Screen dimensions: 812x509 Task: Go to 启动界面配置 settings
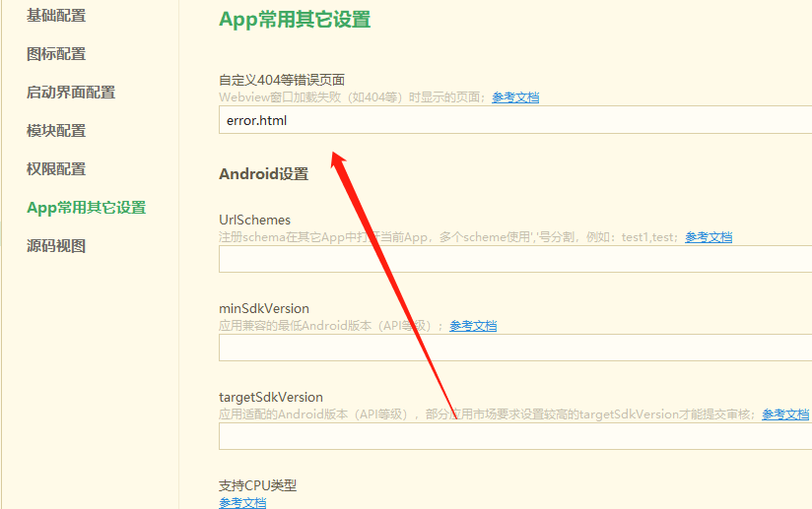point(70,93)
